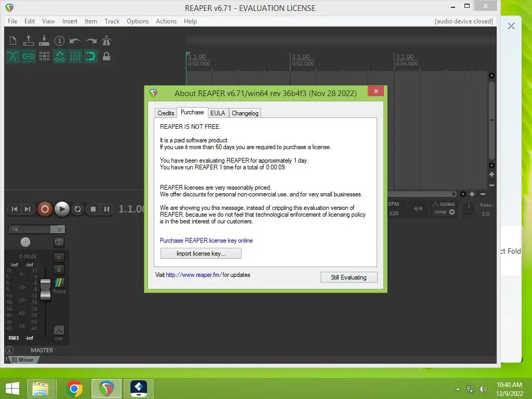532x399 pixels.
Task: Click the red Record button
Action: coord(45,209)
